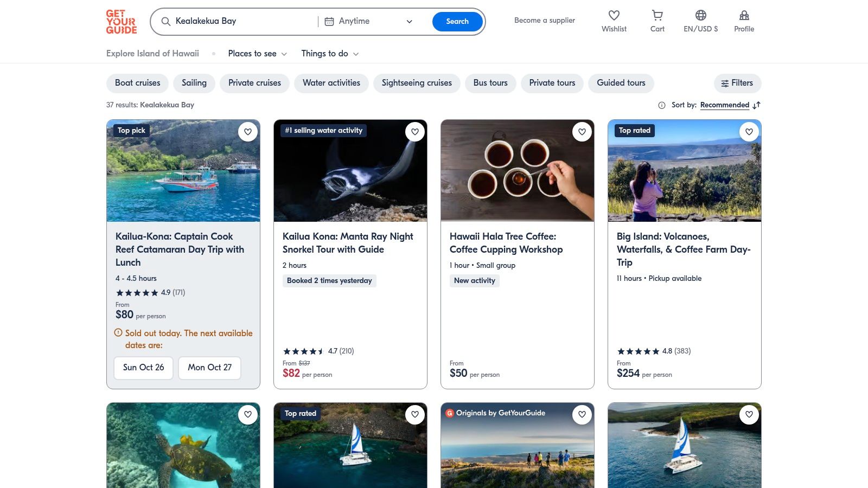The height and width of the screenshot is (488, 868).
Task: Click the language and currency globe icon
Action: 700,16
